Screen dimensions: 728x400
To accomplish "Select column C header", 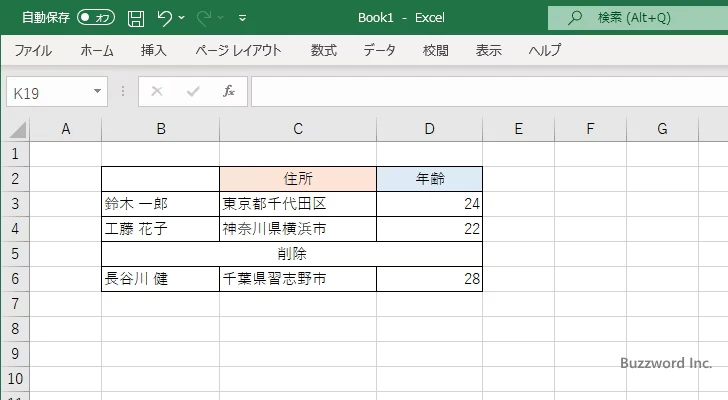I will click(x=298, y=129).
